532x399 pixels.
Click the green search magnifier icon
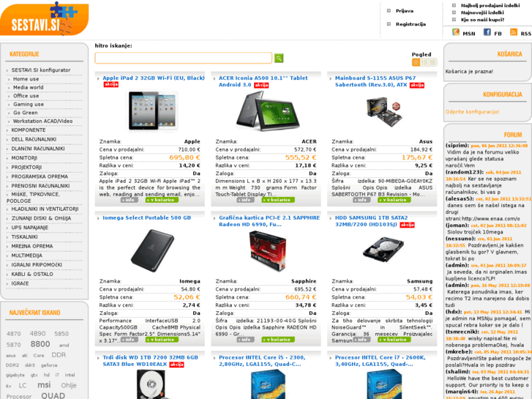279,58
